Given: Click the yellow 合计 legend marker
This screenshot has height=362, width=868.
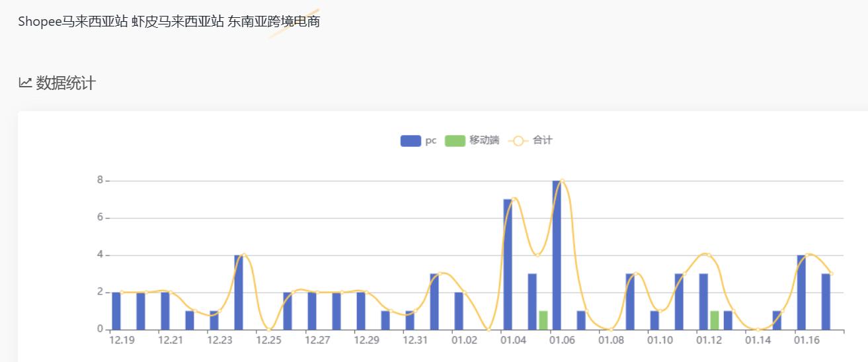Looking at the screenshot, I should (518, 141).
